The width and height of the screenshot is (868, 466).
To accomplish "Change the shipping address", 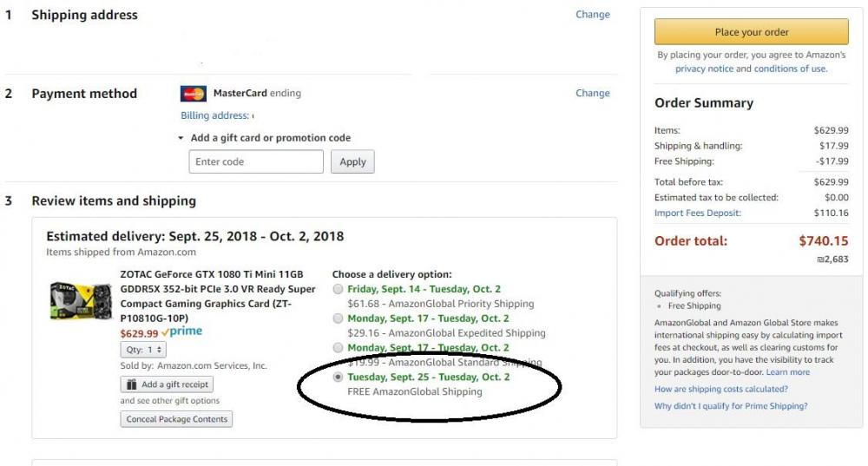I will (592, 15).
